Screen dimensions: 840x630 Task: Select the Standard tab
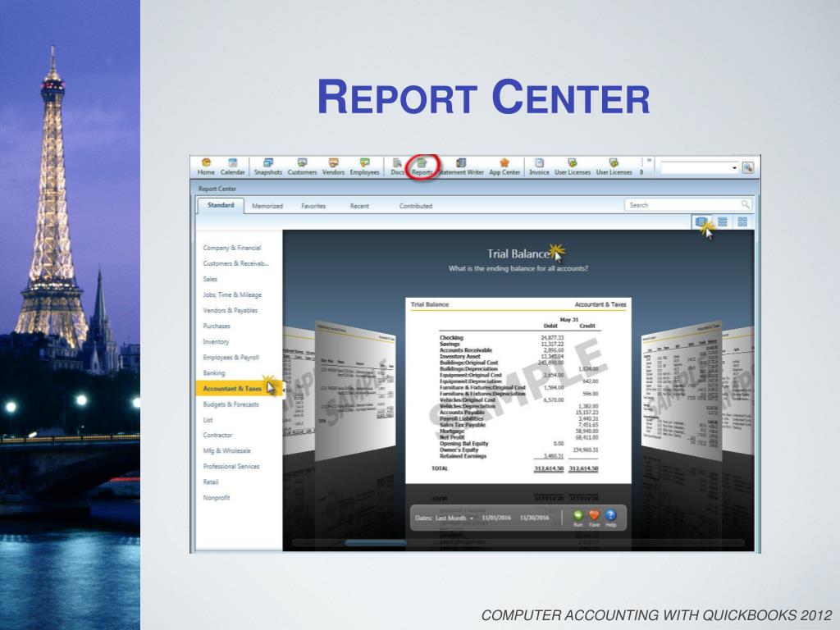(x=221, y=205)
